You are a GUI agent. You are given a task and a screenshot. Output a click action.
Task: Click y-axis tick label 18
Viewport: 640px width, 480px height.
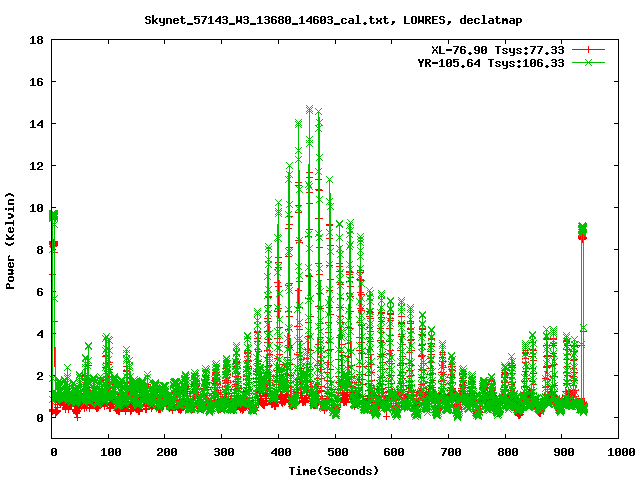tap(36, 40)
